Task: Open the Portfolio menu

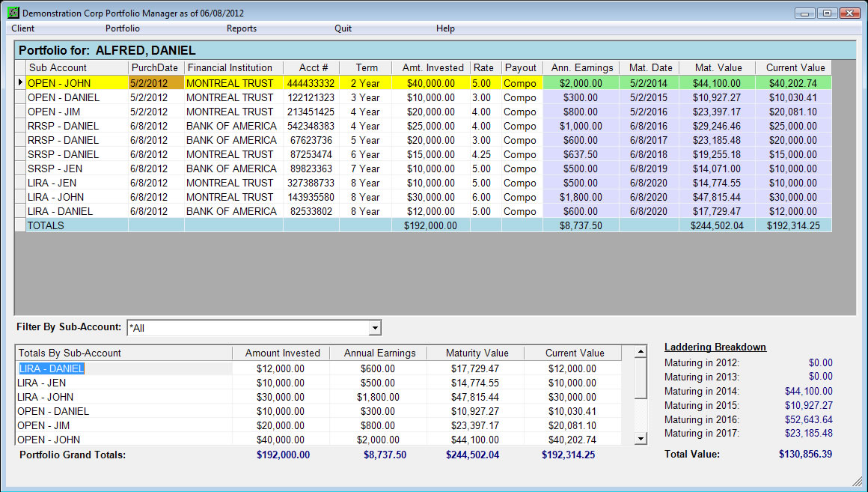Action: click(x=122, y=28)
